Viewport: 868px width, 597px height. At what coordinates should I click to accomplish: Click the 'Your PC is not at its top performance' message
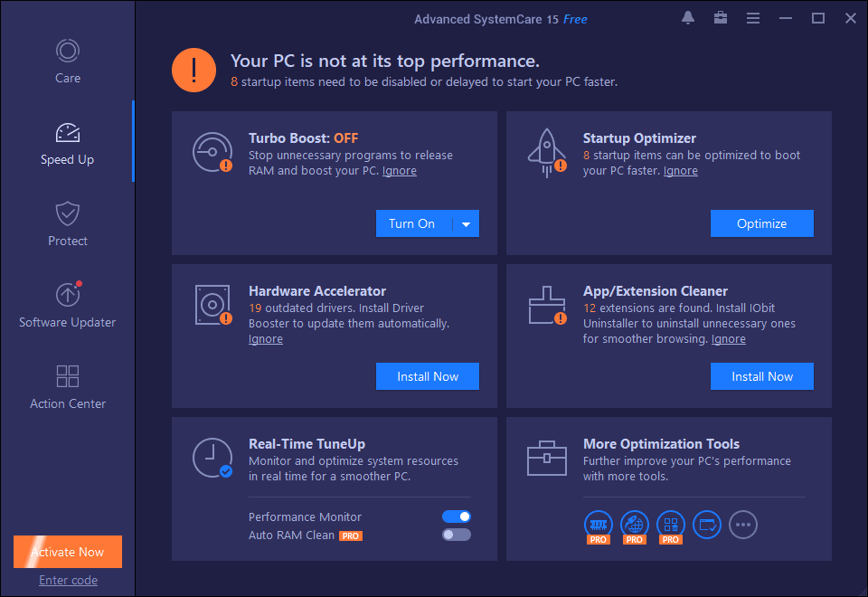385,61
